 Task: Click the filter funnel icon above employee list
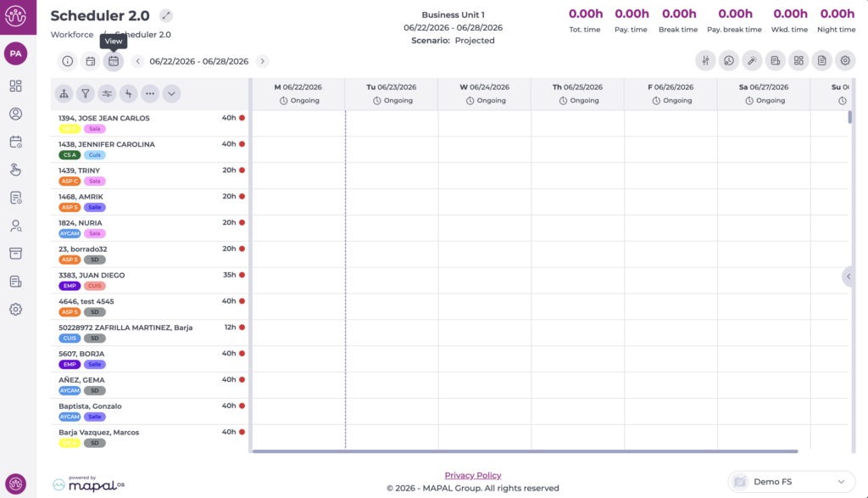pos(86,93)
